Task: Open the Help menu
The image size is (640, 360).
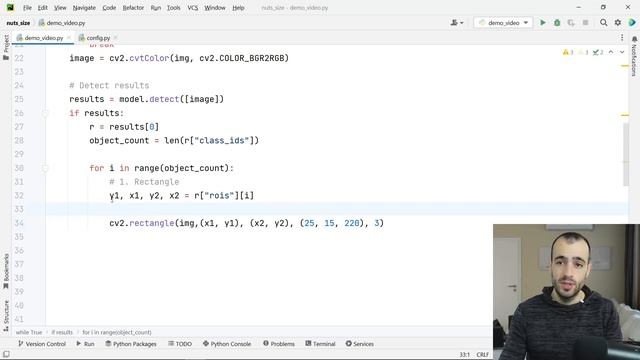Action: [x=238, y=8]
